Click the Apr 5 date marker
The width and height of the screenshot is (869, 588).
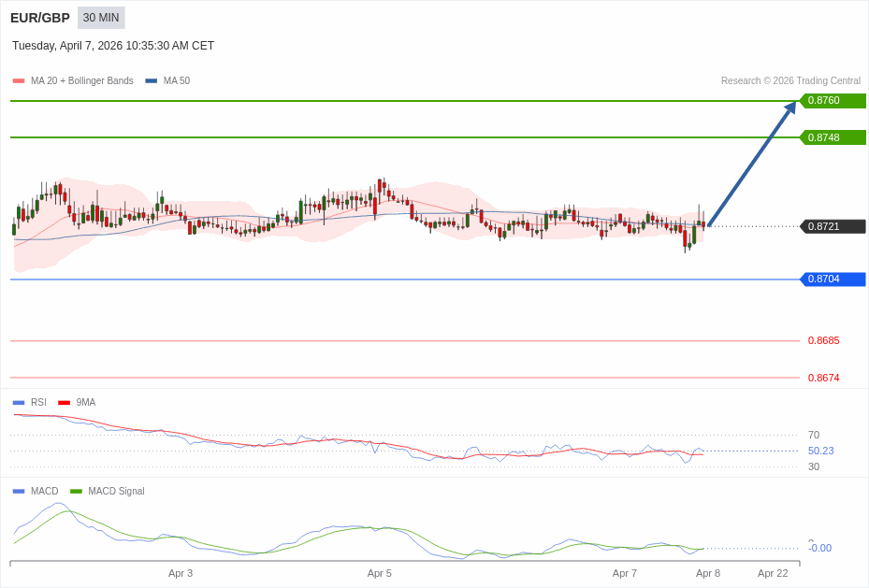click(380, 573)
